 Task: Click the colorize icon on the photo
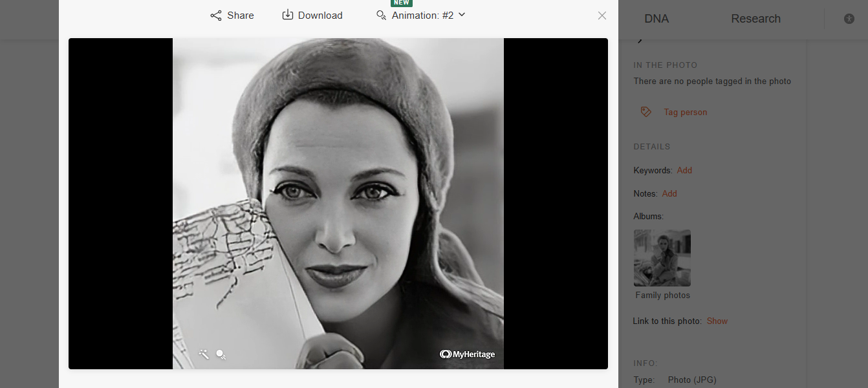221,354
